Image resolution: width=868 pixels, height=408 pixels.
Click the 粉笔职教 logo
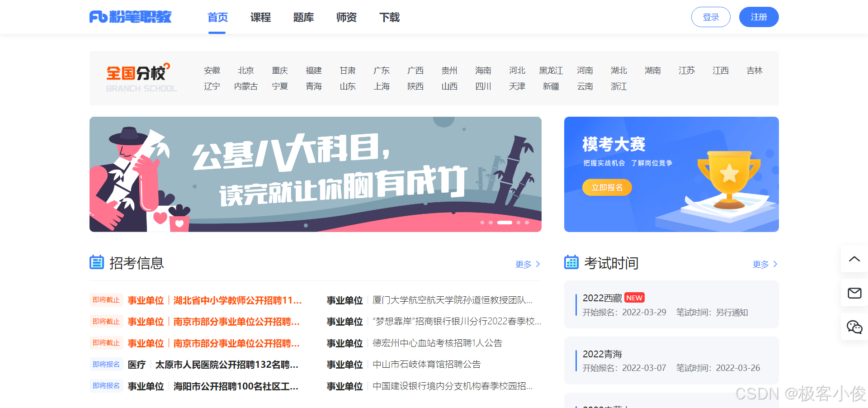(130, 17)
